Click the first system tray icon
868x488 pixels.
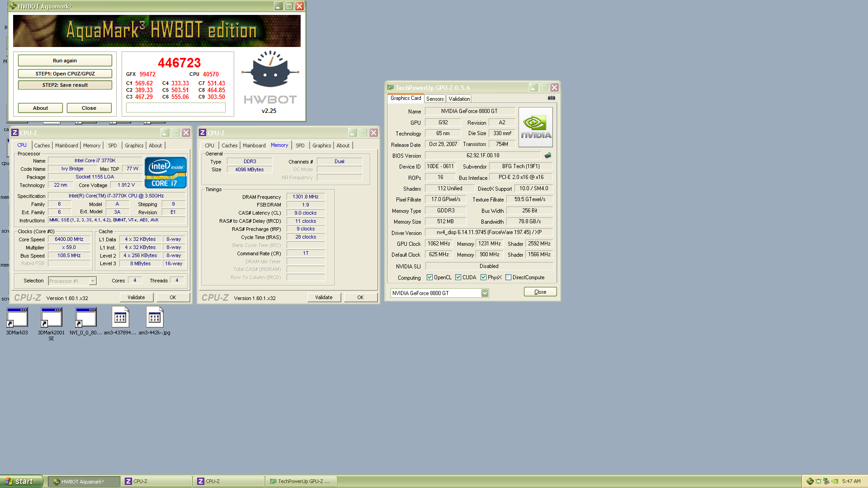(x=810, y=481)
